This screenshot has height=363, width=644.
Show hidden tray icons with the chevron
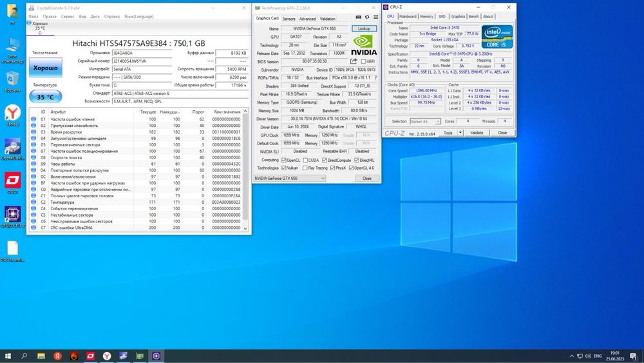pyautogui.click(x=572, y=356)
